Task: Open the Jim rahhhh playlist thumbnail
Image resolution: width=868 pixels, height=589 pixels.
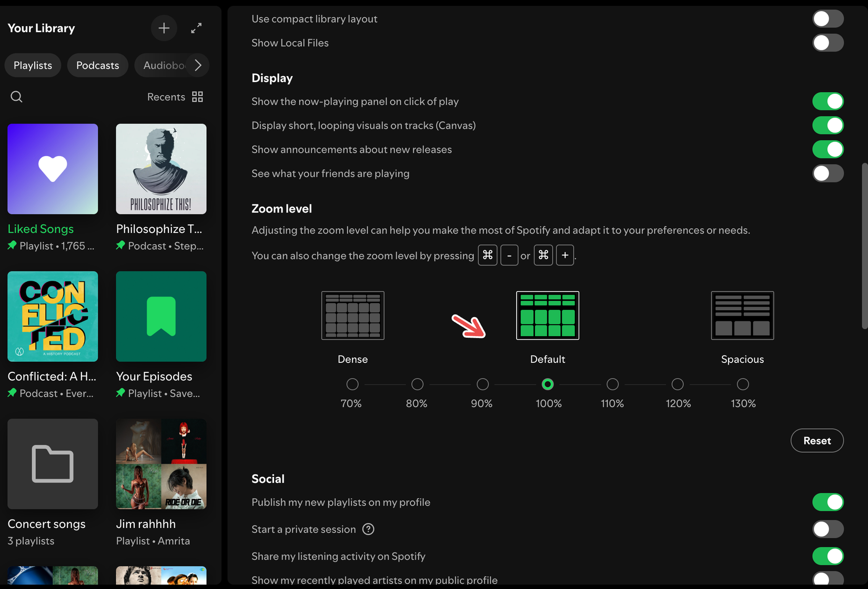Action: click(161, 464)
